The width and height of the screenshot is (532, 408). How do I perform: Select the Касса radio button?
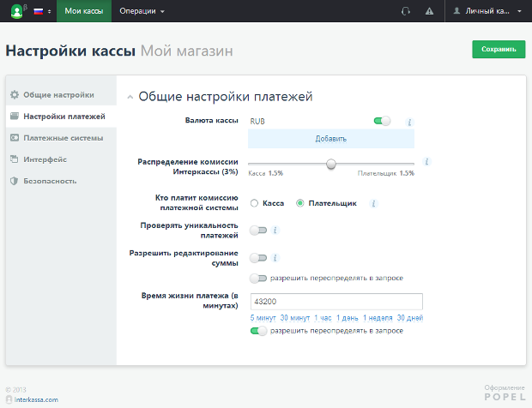pyautogui.click(x=254, y=203)
